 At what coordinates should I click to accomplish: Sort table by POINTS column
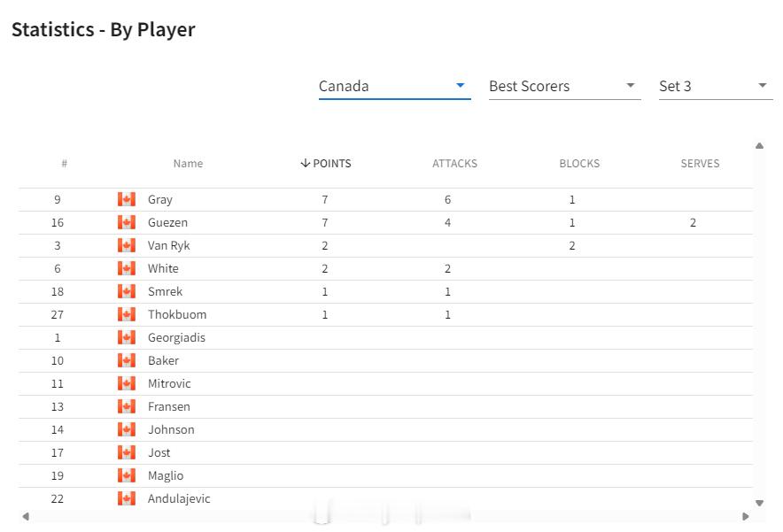(x=326, y=164)
